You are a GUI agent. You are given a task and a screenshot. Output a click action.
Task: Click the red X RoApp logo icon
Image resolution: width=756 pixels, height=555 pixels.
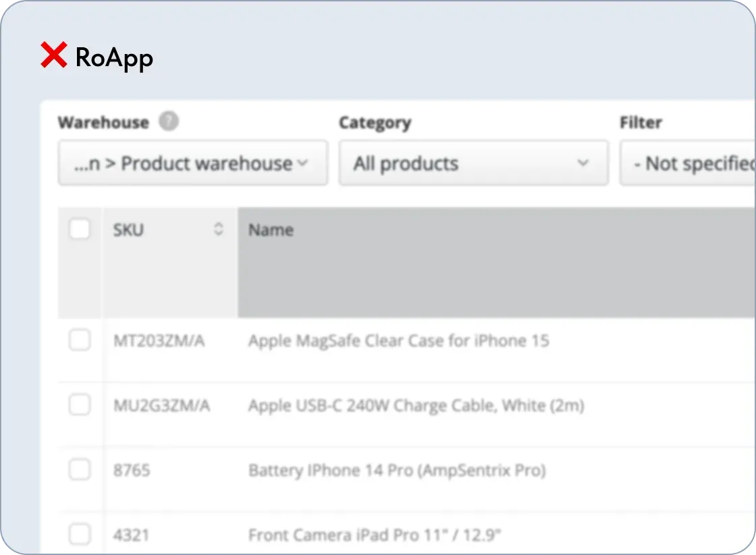pos(54,55)
